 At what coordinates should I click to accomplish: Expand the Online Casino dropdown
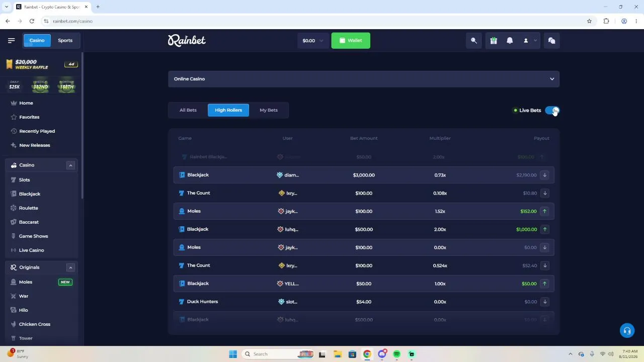(x=364, y=79)
